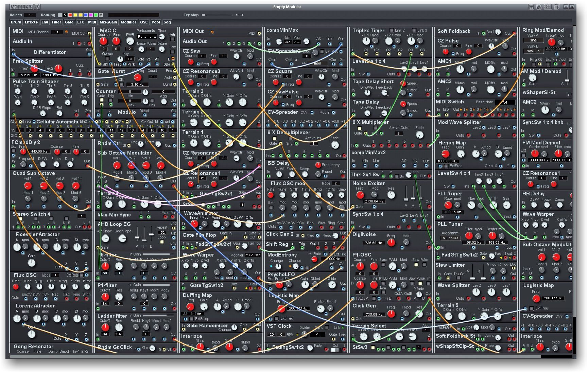
Task: Click the Soft Foldback Amnt knob
Action: tap(498, 32)
